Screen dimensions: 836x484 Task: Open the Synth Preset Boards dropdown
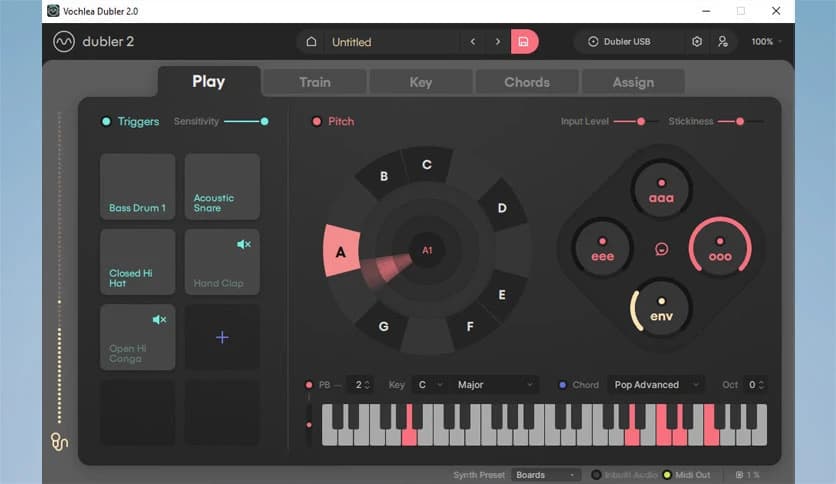click(x=545, y=474)
